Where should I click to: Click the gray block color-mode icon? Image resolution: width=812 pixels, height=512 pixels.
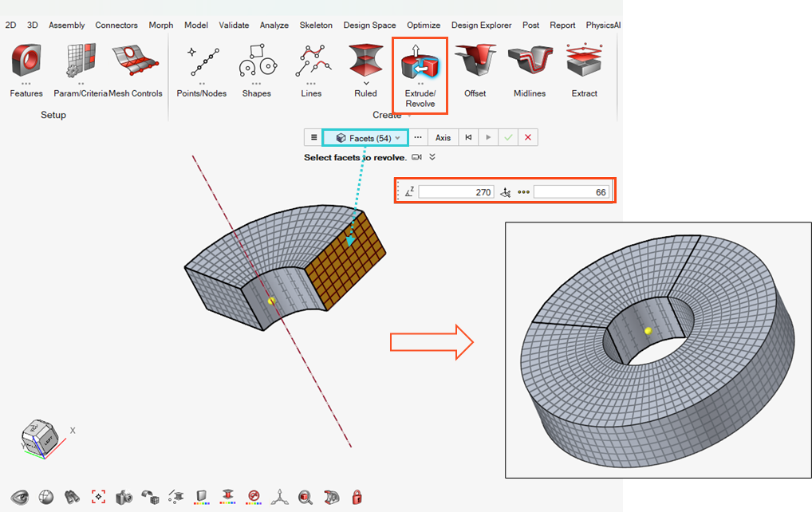coord(202,498)
